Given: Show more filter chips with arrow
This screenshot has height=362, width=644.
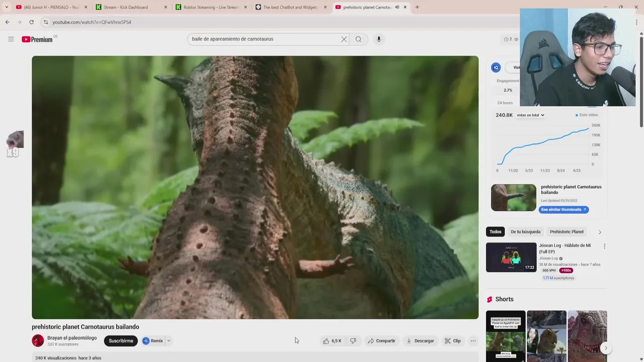Looking at the screenshot, I should (600, 232).
